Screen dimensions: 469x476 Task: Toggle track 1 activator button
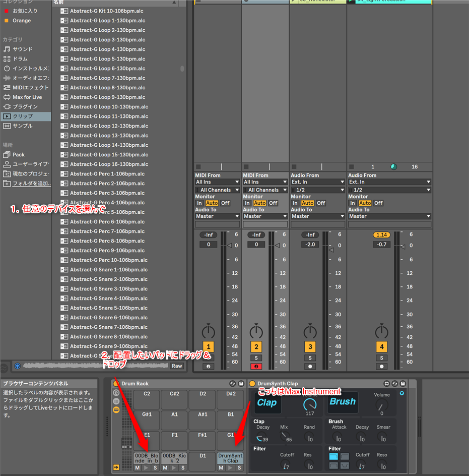tap(209, 346)
